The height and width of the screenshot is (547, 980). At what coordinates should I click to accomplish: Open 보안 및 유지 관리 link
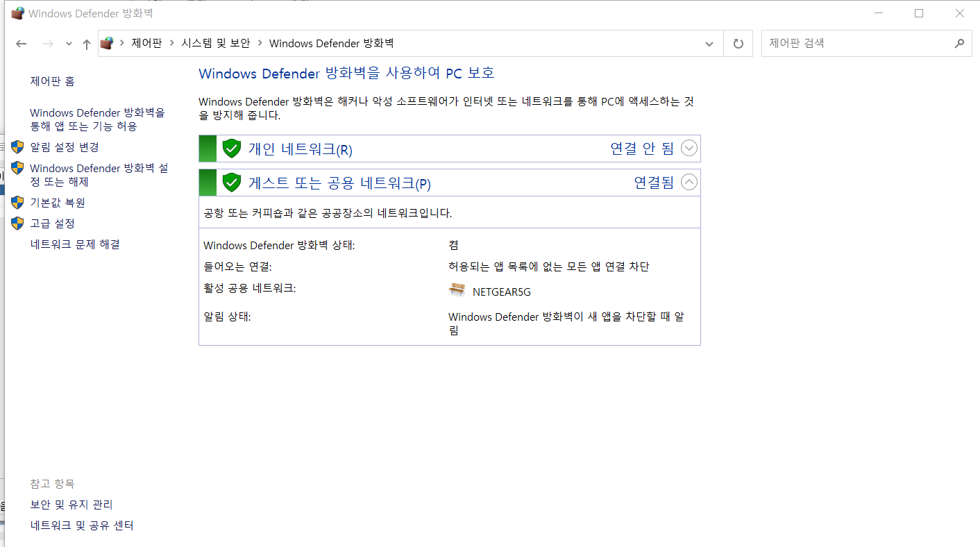(71, 505)
